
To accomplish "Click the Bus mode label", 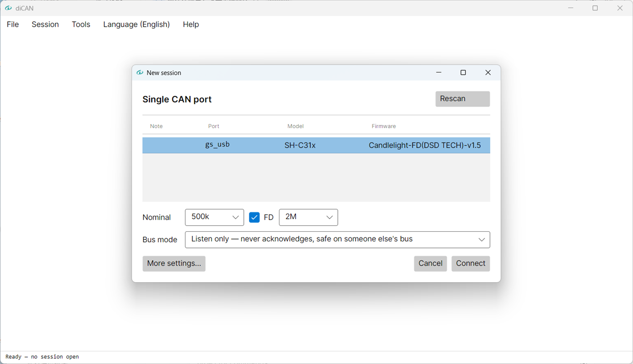I will click(x=160, y=240).
